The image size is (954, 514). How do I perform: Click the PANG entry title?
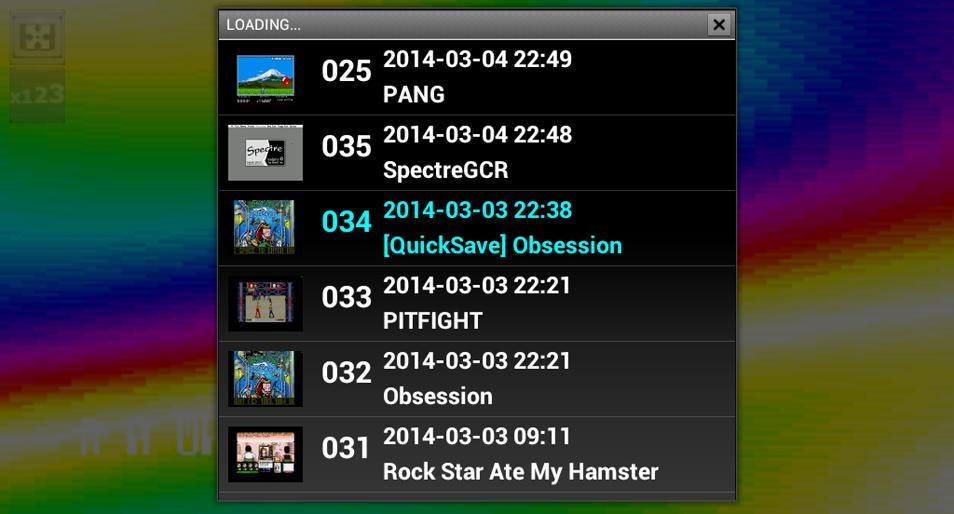(x=414, y=94)
